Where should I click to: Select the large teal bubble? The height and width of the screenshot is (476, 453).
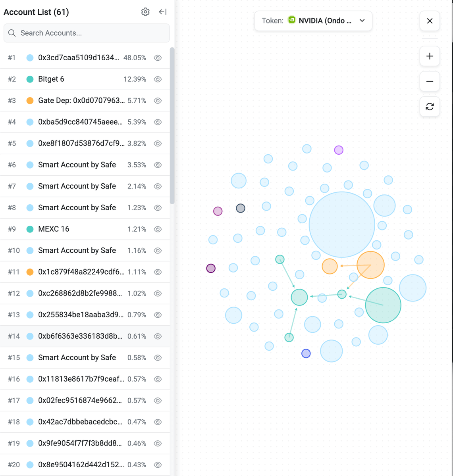click(383, 305)
